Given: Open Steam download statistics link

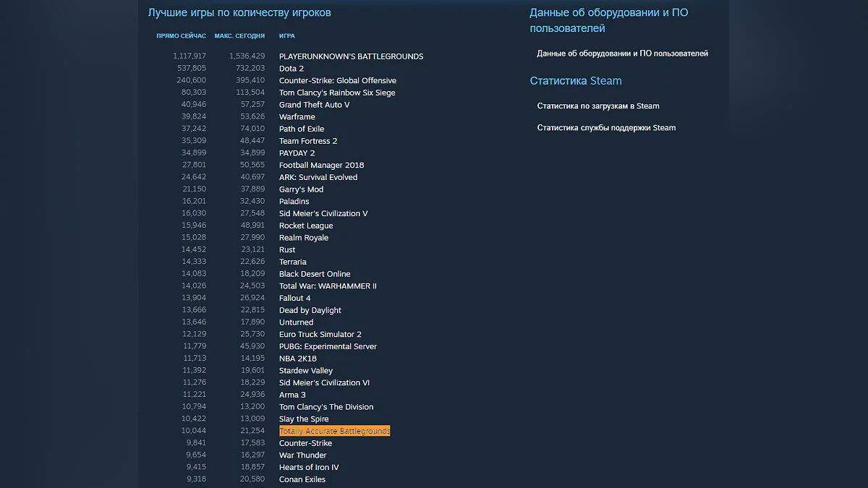Looking at the screenshot, I should 598,106.
